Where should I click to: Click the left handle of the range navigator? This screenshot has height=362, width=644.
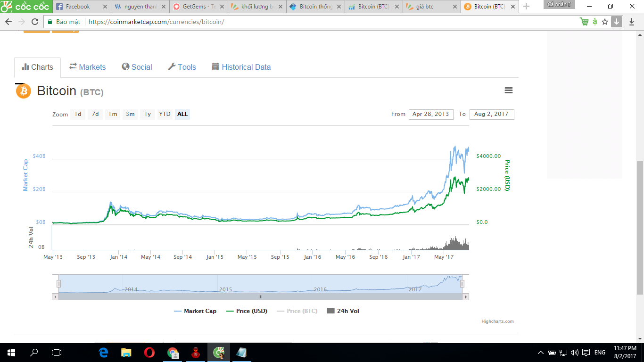59,284
